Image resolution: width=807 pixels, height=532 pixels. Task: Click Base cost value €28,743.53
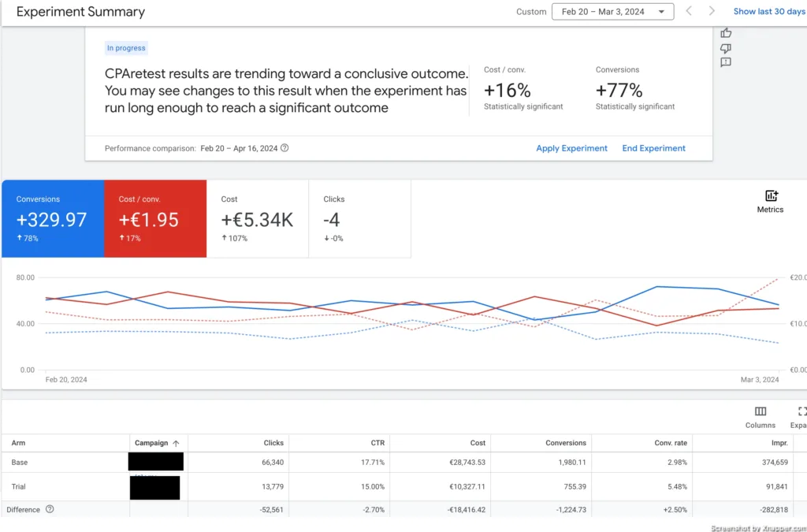467,462
